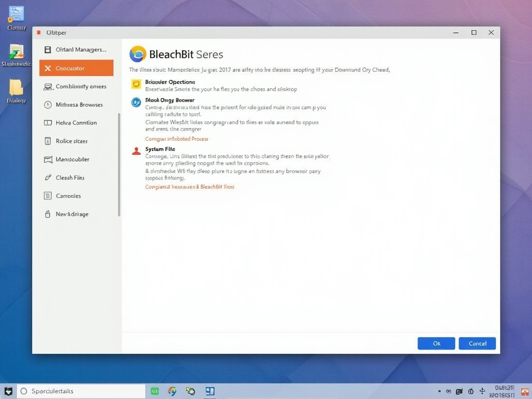Follow the Comgiat infaboted Process link
This screenshot has width=532, height=399.
pos(177,139)
